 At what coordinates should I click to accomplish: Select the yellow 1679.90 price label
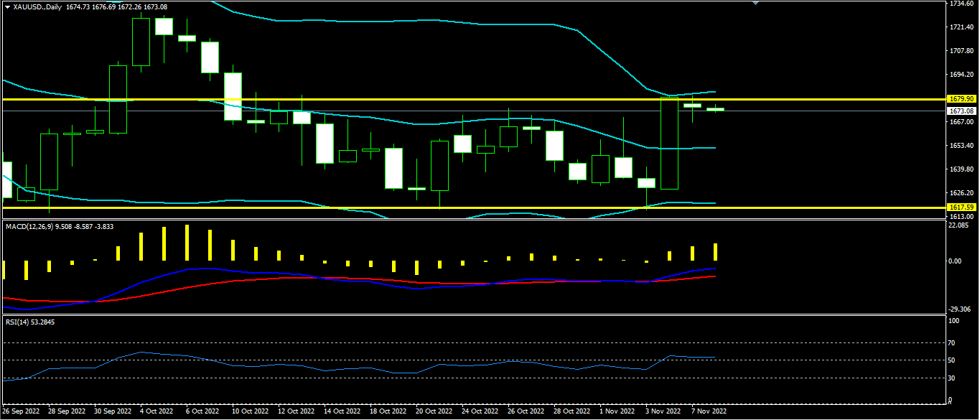coord(960,98)
